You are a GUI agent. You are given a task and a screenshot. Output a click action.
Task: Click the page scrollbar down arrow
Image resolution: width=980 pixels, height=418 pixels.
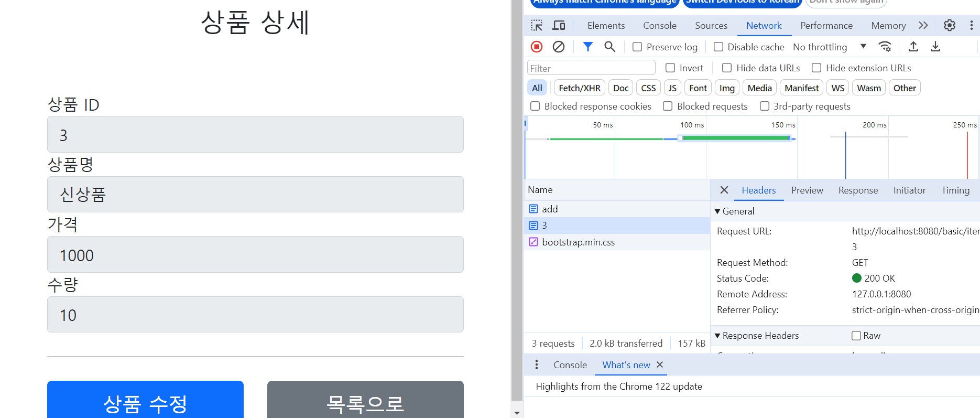[x=517, y=413]
